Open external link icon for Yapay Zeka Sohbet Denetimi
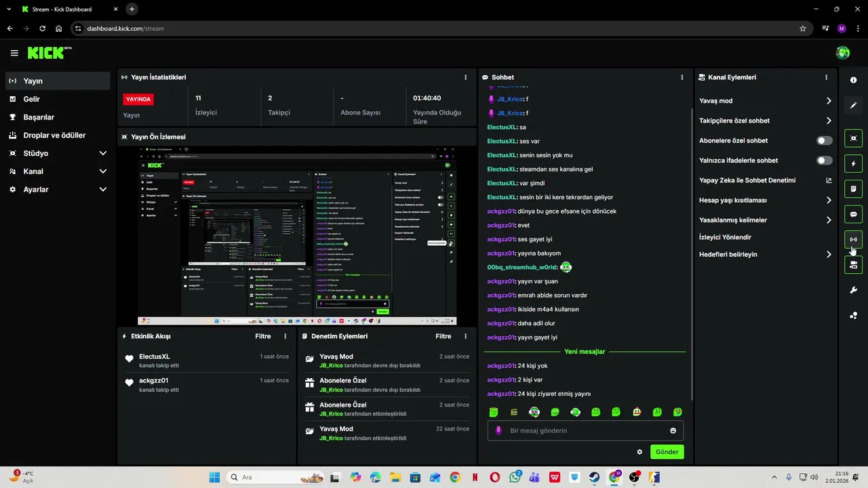This screenshot has height=488, width=868. [x=829, y=180]
